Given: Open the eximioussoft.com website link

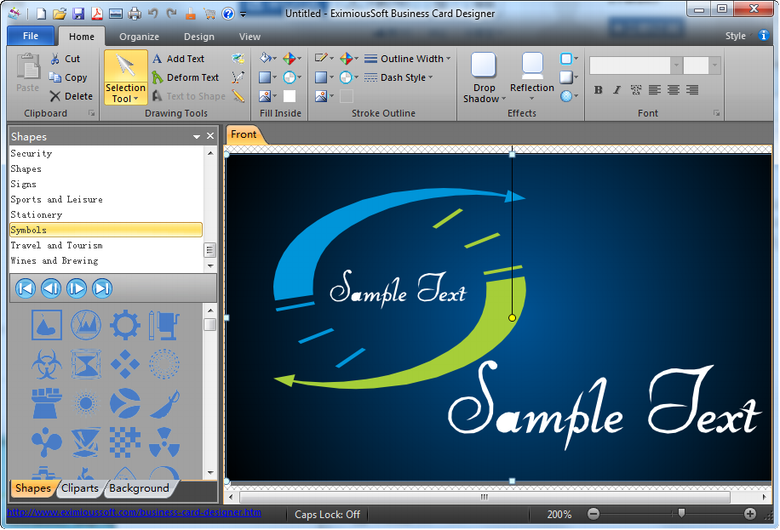Looking at the screenshot, I should tap(135, 513).
